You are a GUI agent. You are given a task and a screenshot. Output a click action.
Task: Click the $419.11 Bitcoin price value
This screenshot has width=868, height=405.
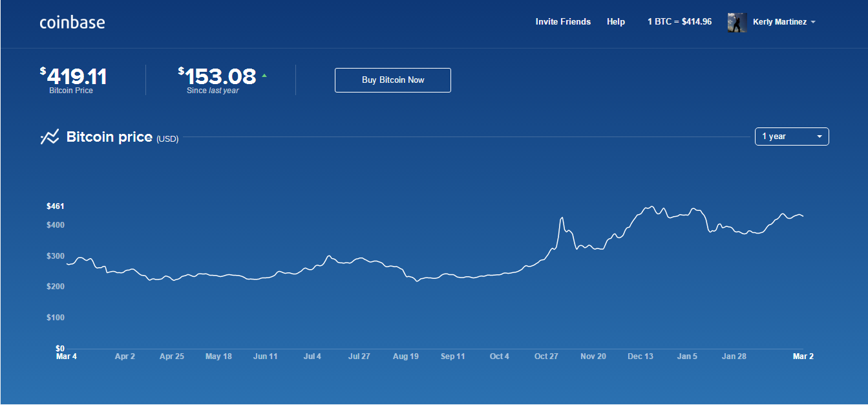point(73,76)
